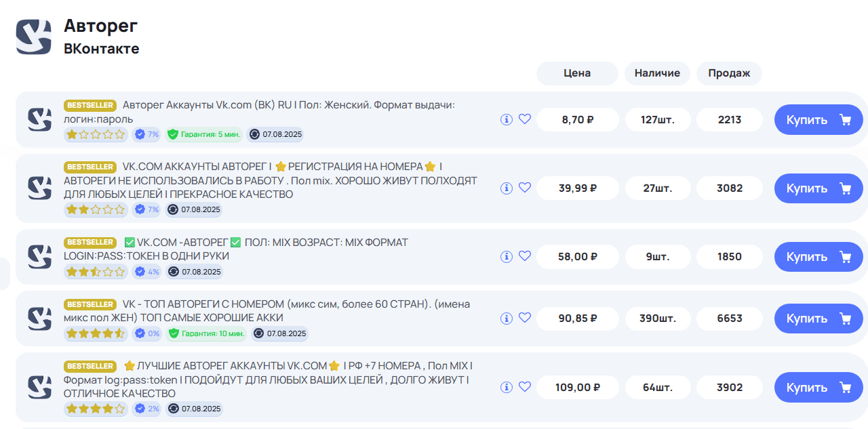Favorite the 90,85 ₽ listing with the heart icon
Image resolution: width=868 pixels, height=429 pixels.
point(524,318)
